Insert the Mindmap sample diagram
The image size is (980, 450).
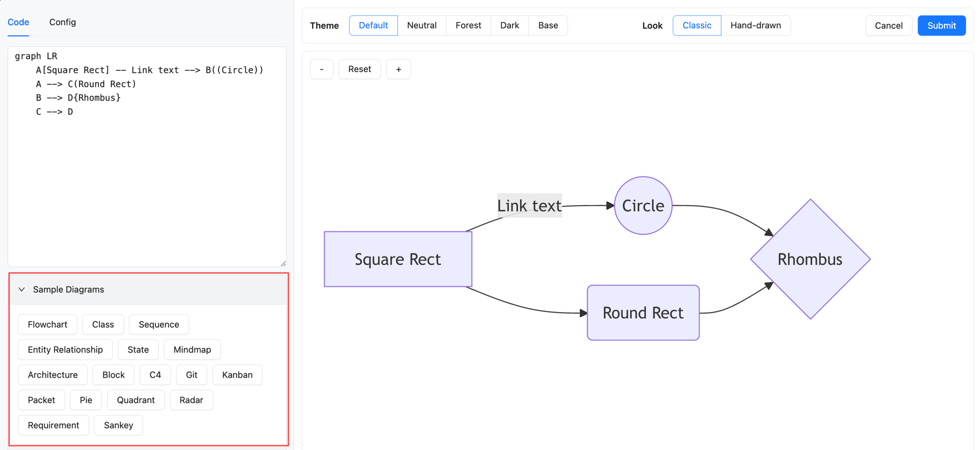coord(192,349)
